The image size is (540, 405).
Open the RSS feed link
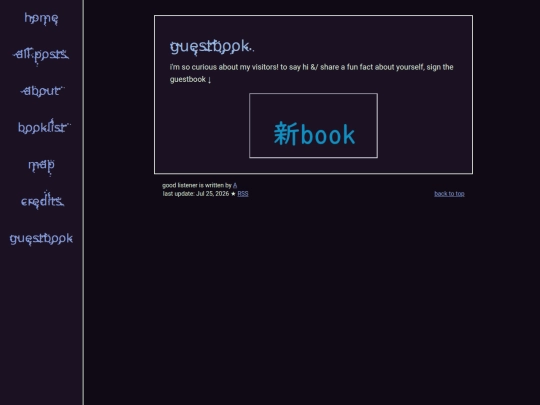242,194
